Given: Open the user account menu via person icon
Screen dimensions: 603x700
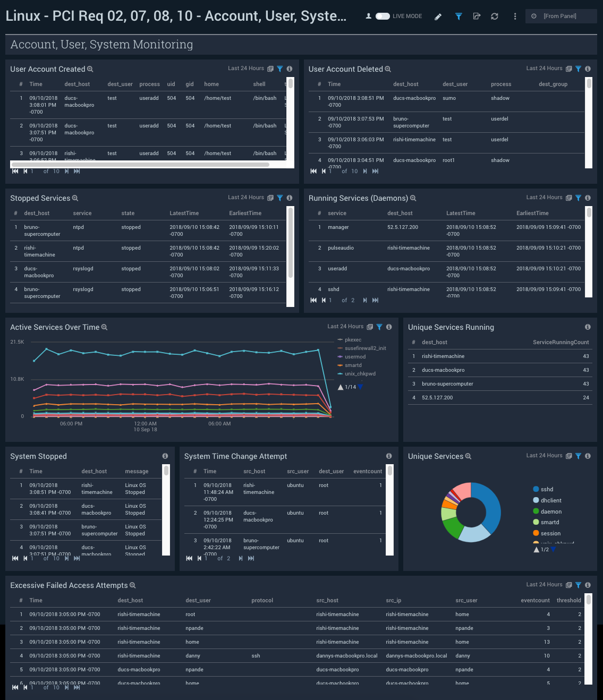Looking at the screenshot, I should [x=369, y=16].
